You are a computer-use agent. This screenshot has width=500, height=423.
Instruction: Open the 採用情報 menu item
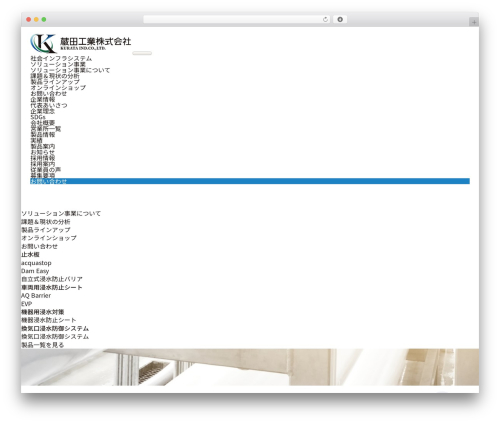pyautogui.click(x=43, y=158)
